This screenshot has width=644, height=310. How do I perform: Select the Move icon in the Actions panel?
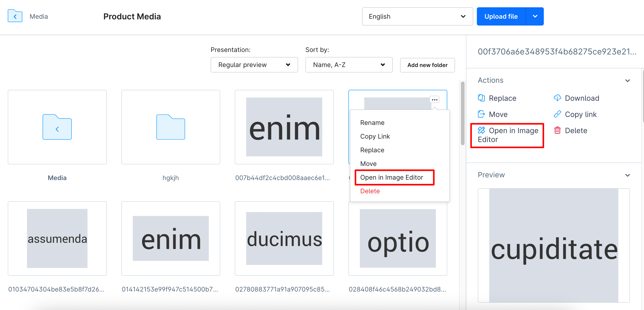point(481,114)
